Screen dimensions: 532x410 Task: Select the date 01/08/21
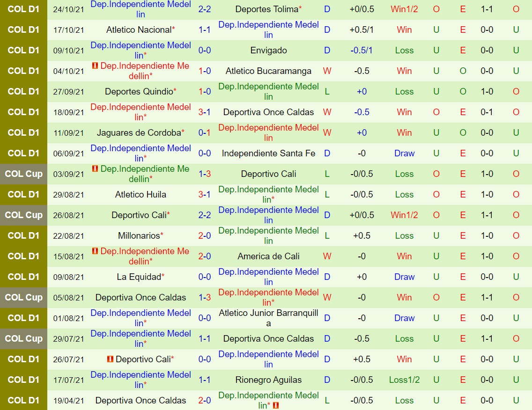68,318
